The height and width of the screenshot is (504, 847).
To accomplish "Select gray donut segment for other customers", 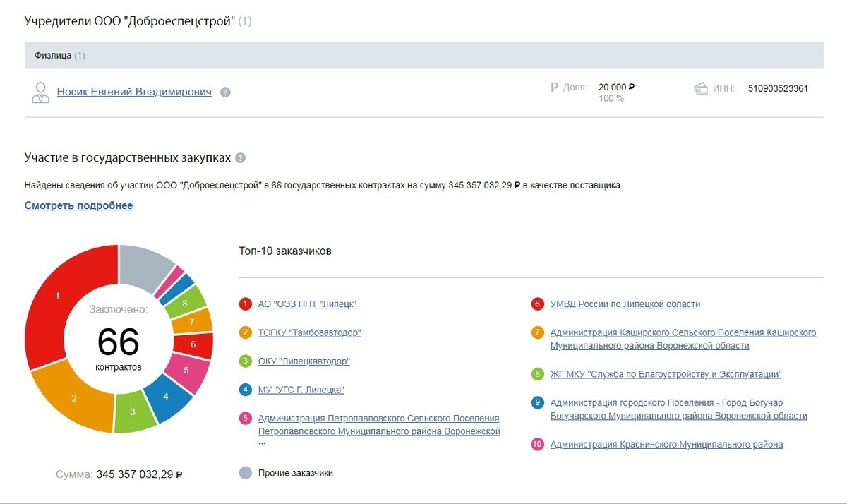I will click(143, 268).
